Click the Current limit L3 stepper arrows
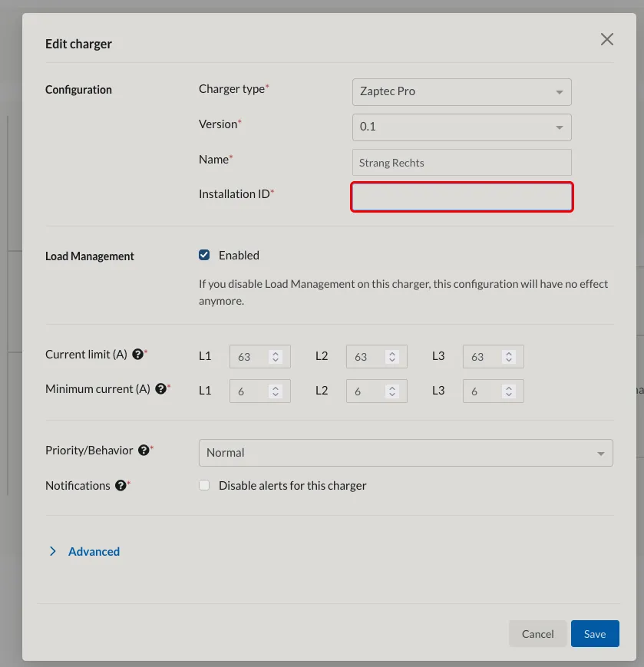The height and width of the screenshot is (667, 644). 509,356
